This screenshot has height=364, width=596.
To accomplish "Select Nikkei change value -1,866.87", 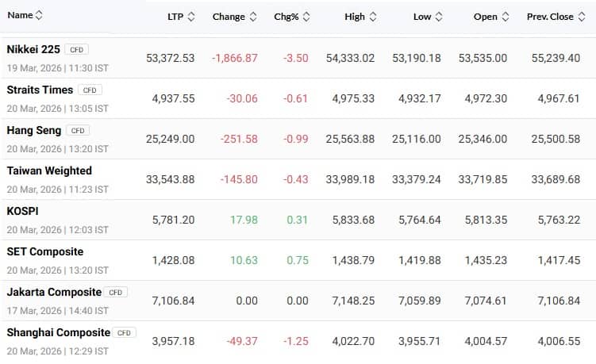I will 235,58.
